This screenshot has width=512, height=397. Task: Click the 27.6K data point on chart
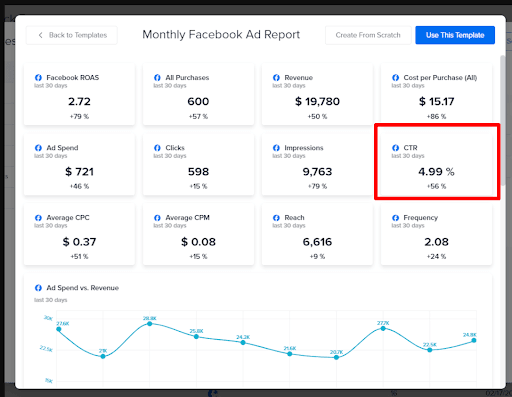59,329
